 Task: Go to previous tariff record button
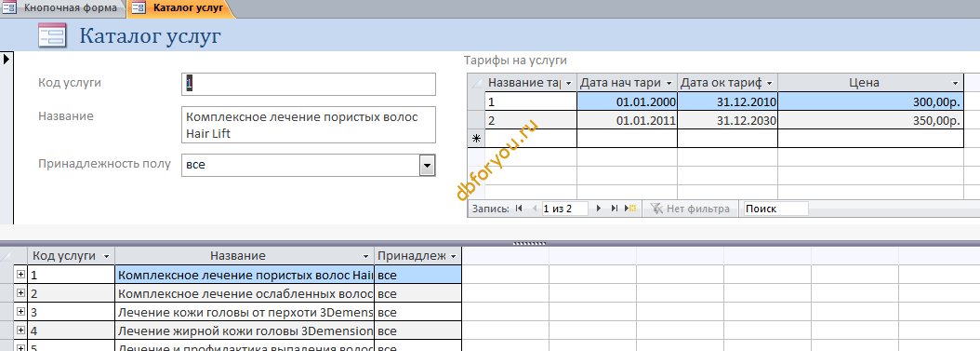(x=535, y=209)
